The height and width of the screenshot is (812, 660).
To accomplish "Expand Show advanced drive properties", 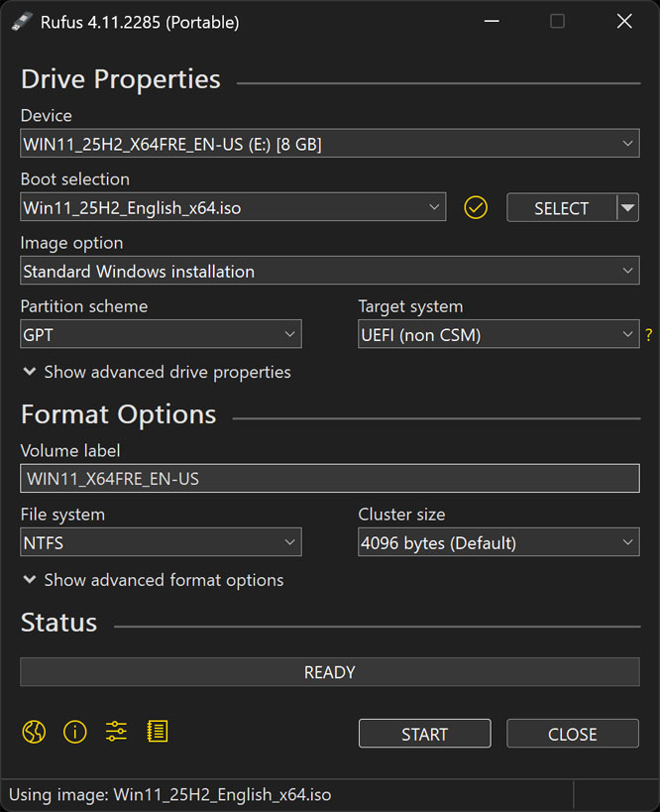I will point(157,373).
